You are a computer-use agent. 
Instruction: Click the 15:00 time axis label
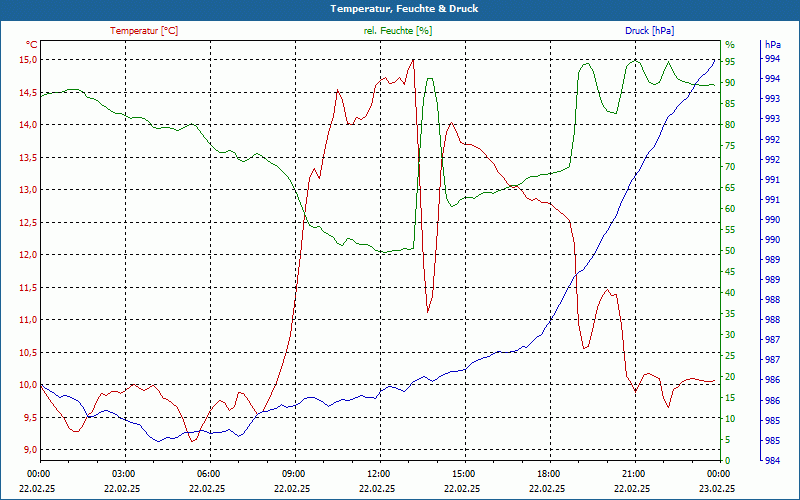[464, 474]
